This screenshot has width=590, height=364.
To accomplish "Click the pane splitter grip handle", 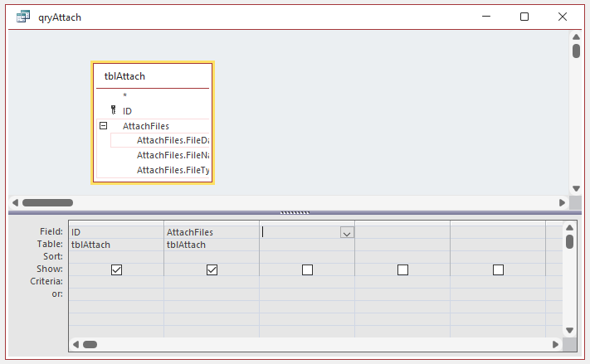I will (295, 212).
